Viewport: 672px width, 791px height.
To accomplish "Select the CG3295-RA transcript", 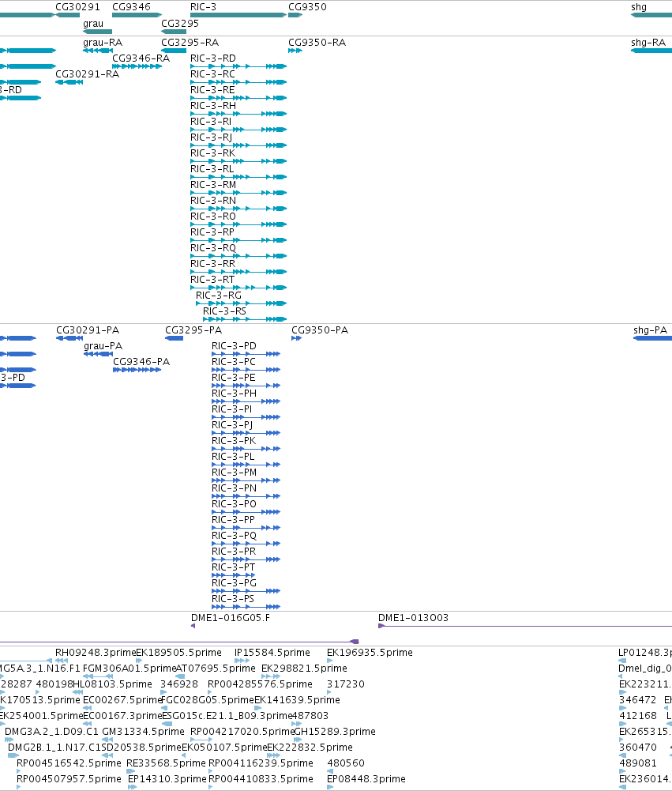I will tap(174, 51).
